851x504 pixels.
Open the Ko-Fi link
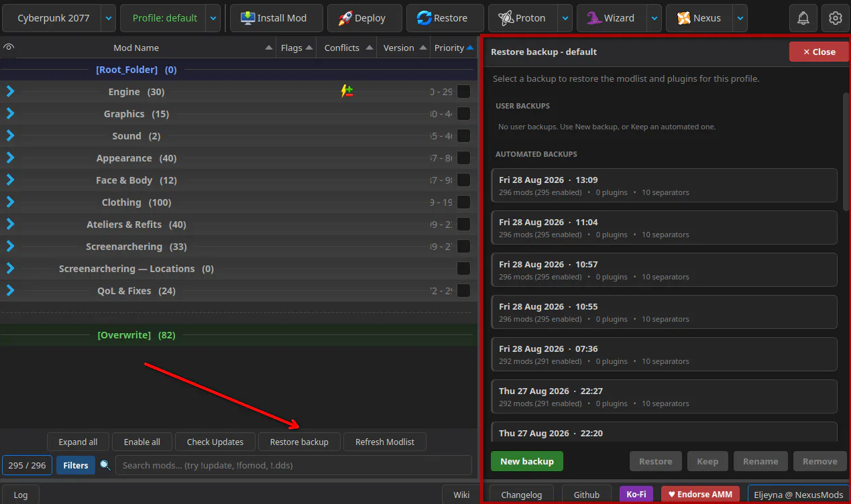click(x=636, y=495)
